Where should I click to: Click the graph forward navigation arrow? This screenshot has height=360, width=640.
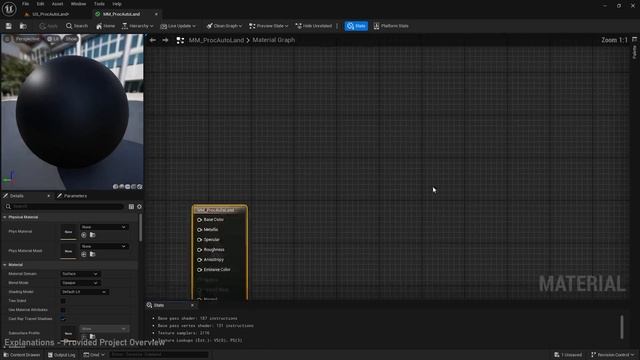point(165,40)
